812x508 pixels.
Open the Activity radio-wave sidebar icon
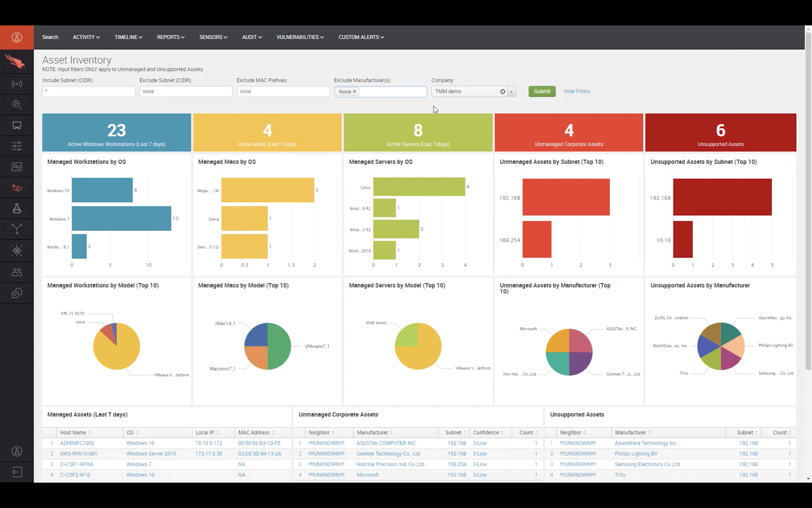tap(17, 84)
